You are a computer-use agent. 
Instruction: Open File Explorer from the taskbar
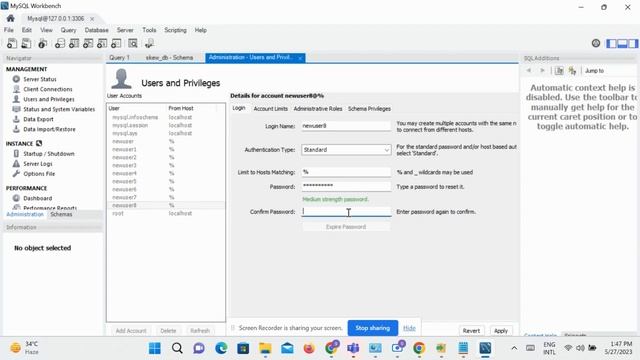click(x=265, y=348)
